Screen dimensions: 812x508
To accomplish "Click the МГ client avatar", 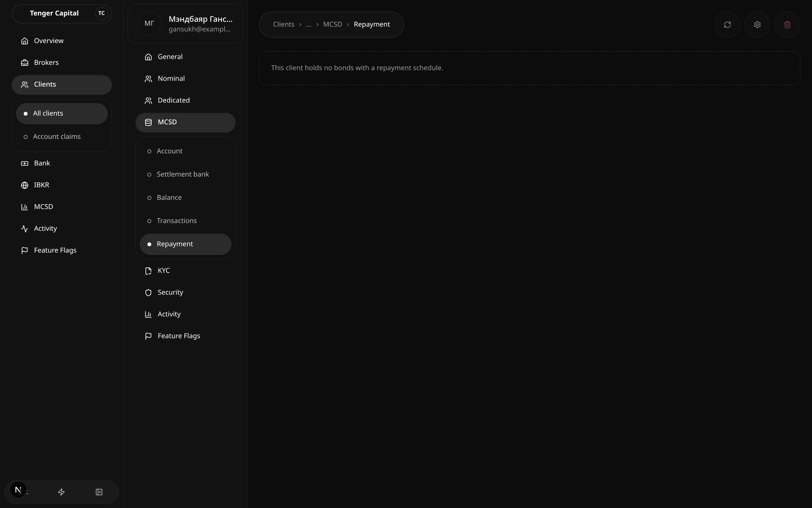I will tap(149, 23).
